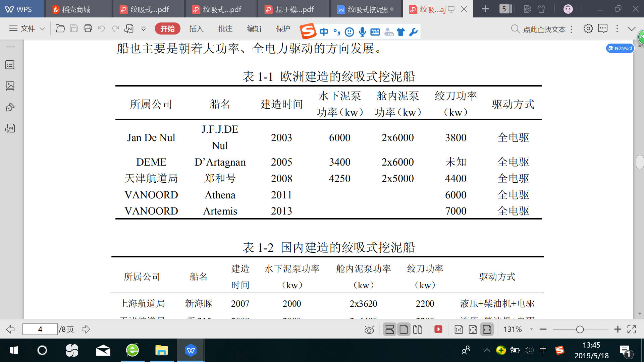Set actual size 1:1 view
Screen dimensions: 644x362
(x=459, y=329)
